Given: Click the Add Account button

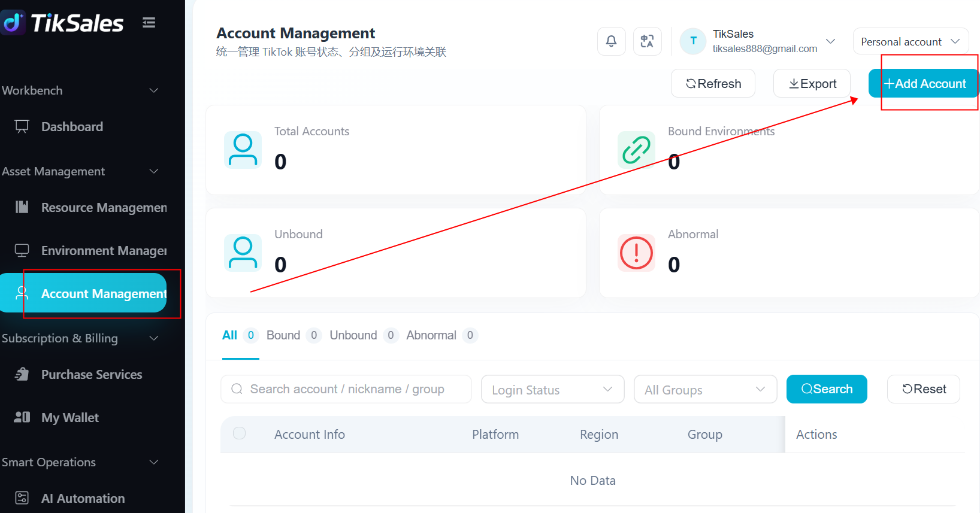Looking at the screenshot, I should [924, 83].
